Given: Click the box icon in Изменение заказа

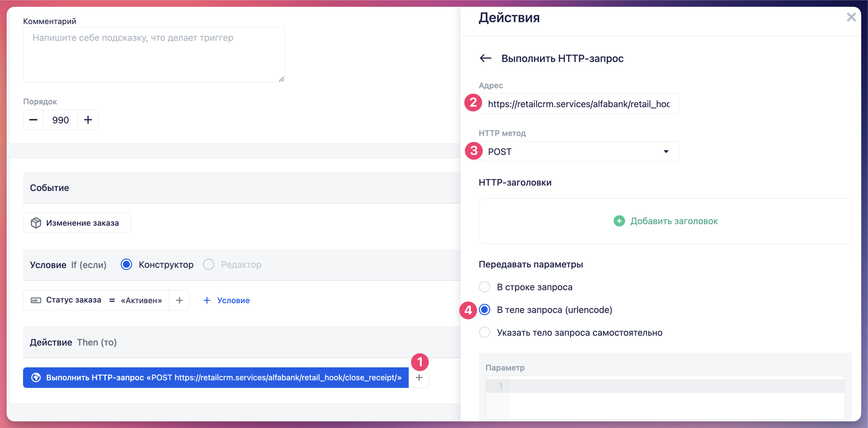Looking at the screenshot, I should click(x=36, y=223).
